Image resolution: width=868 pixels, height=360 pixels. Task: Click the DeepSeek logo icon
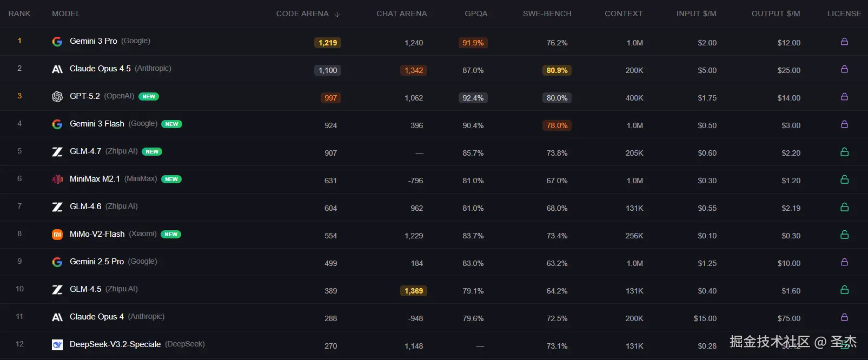[57, 345]
